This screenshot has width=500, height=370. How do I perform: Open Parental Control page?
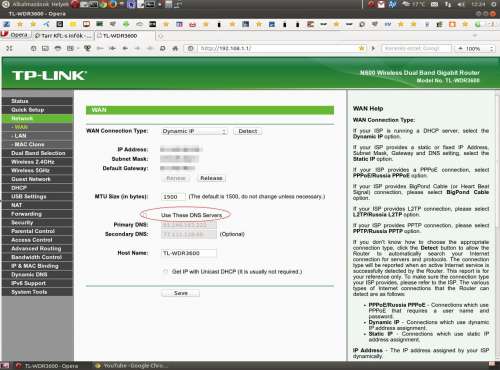pos(37,231)
